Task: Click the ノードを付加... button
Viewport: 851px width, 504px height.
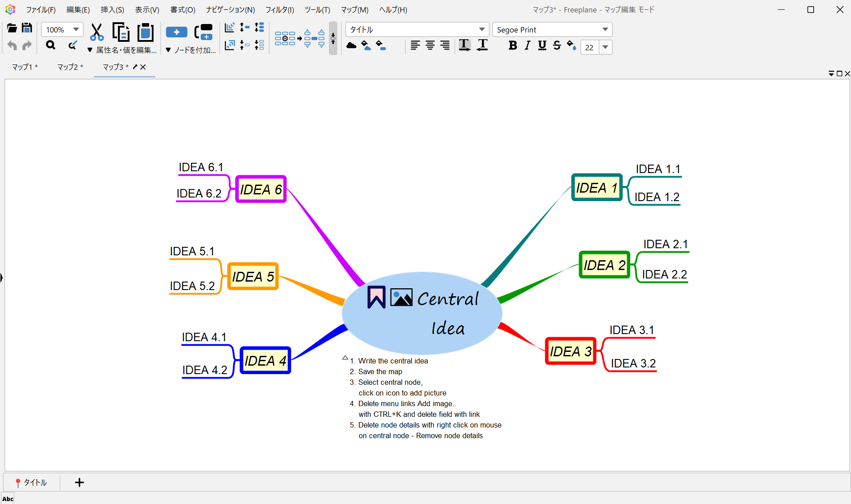Action: tap(191, 50)
